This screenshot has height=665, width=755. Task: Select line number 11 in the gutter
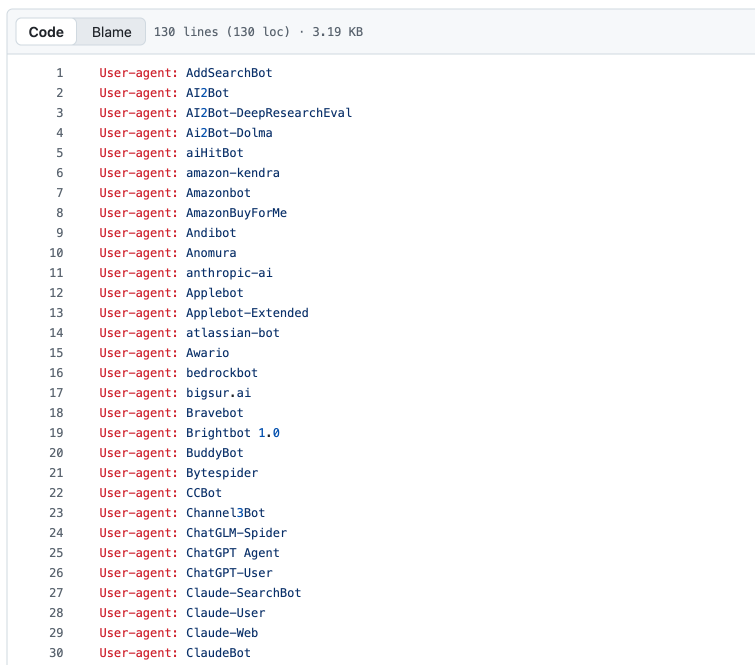click(56, 273)
